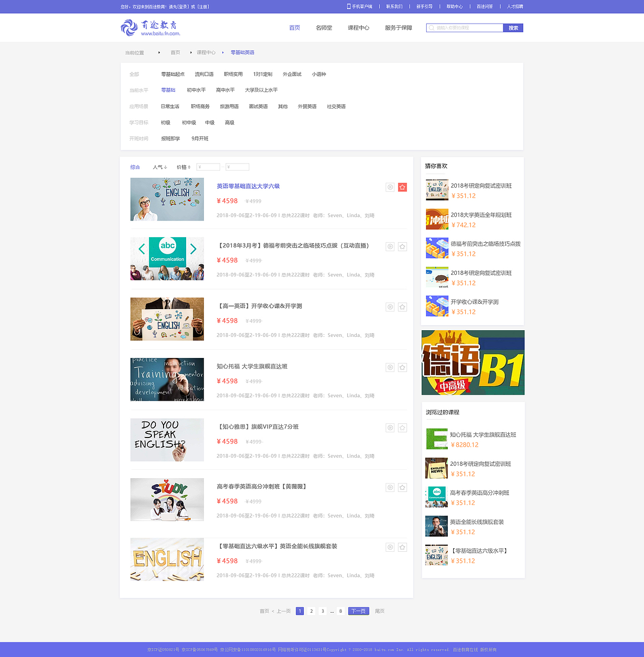
Task: Open the Training thumbnail of 知心托福 course
Action: point(167,380)
